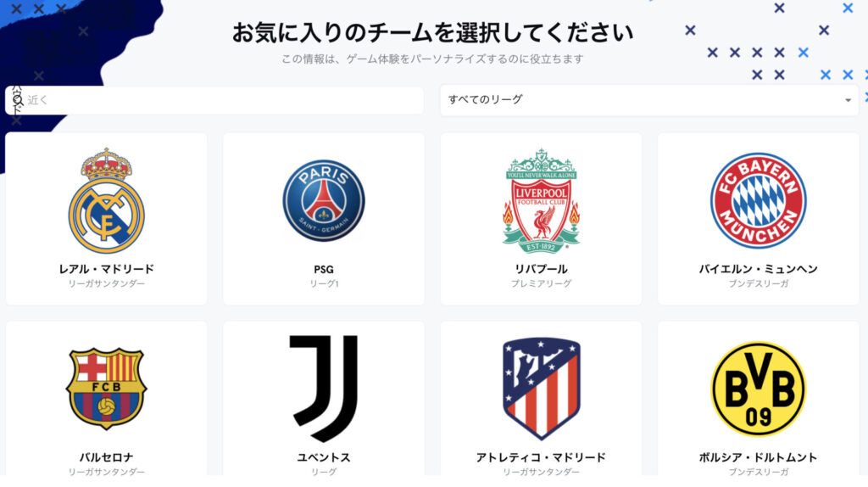Screen dimensions: 868x487
Task: Select the FC Bayern München badge
Action: click(758, 200)
